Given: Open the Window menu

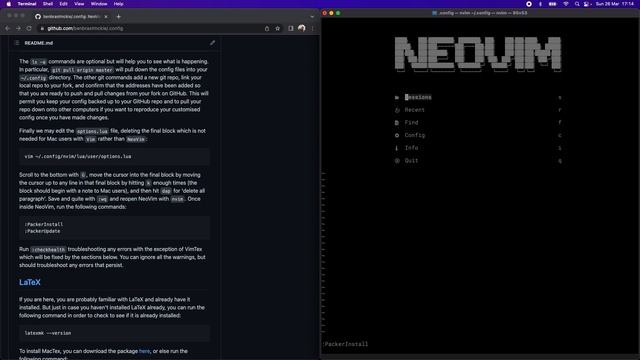Looking at the screenshot, I should click(x=99, y=4).
